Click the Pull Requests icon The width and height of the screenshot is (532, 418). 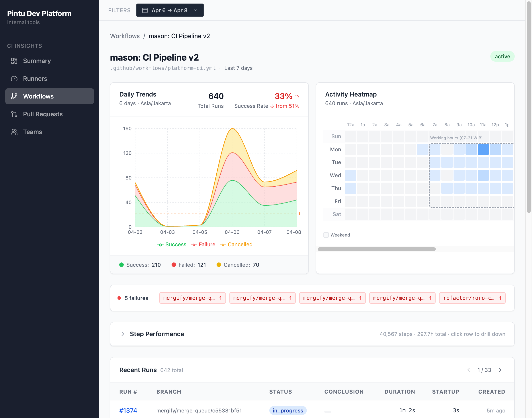click(14, 114)
